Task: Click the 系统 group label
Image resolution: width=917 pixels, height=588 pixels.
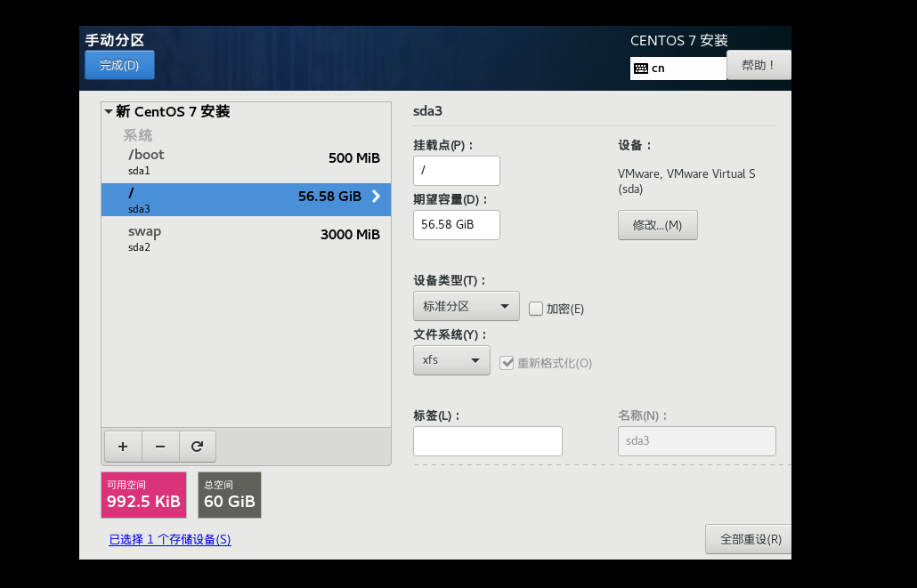Action: click(x=138, y=135)
